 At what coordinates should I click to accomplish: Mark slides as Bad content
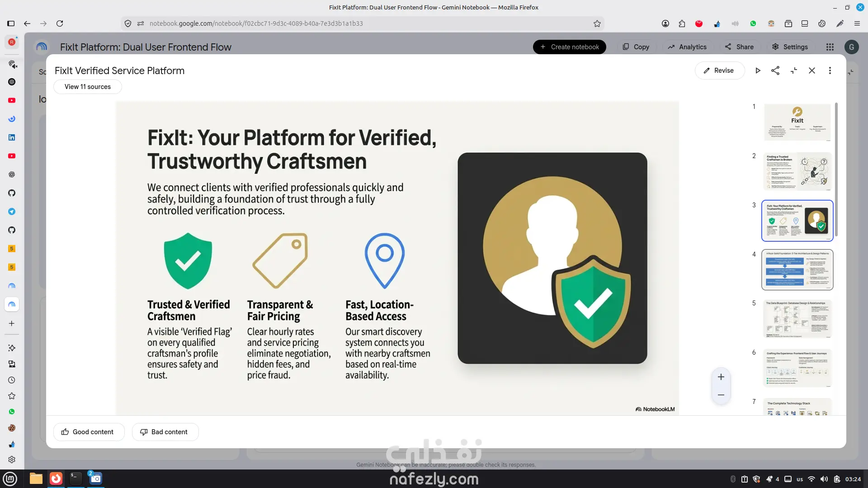click(x=165, y=432)
